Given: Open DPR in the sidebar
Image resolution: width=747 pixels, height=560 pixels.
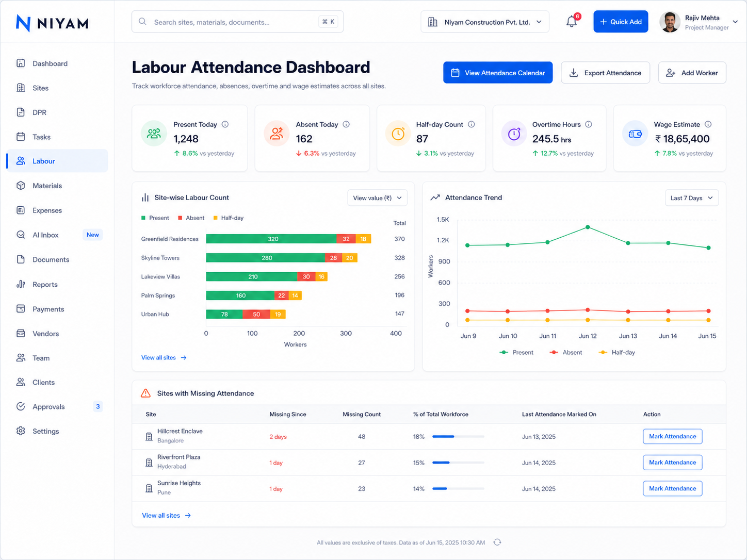Looking at the screenshot, I should [57, 112].
